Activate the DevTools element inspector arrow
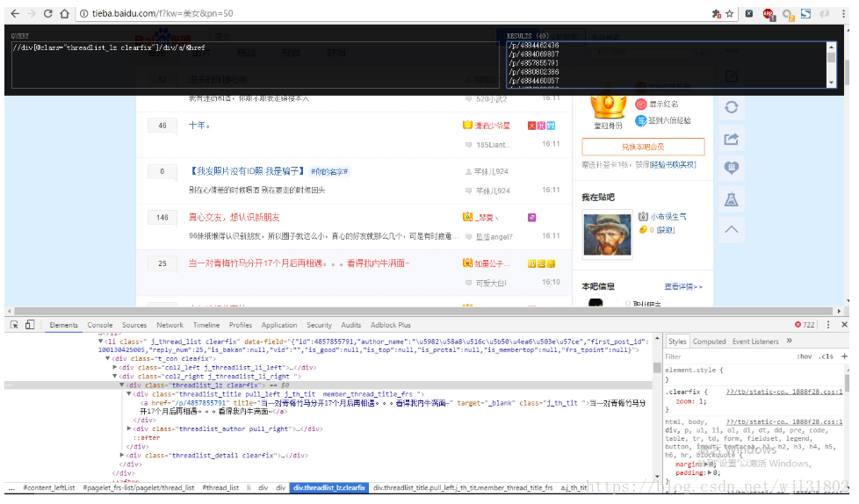This screenshot has height=504, width=859. pos(14,325)
